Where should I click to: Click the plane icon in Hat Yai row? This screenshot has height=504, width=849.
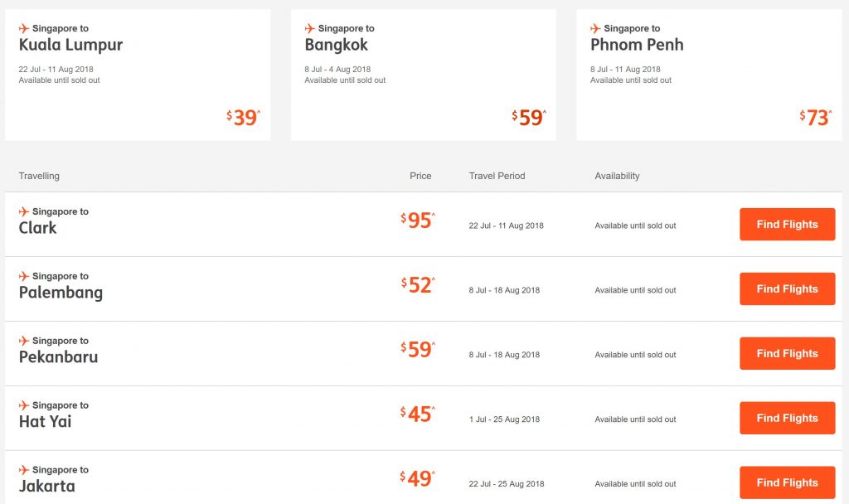[x=24, y=405]
